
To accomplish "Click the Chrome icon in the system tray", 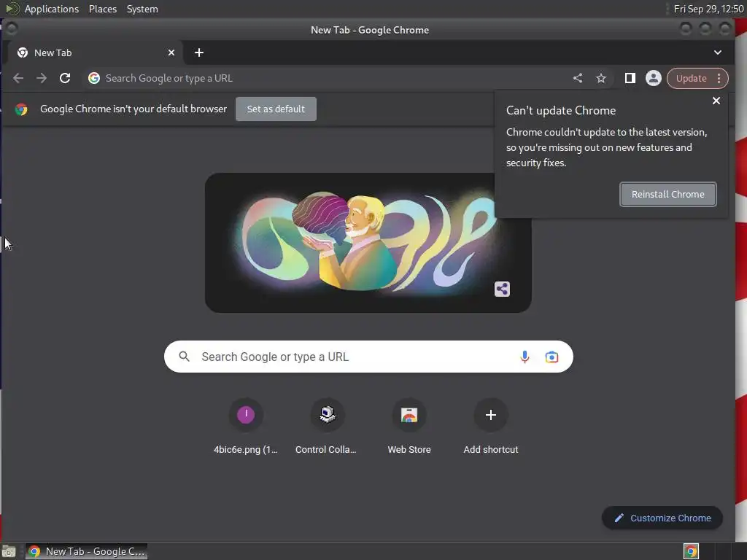I will [692, 551].
